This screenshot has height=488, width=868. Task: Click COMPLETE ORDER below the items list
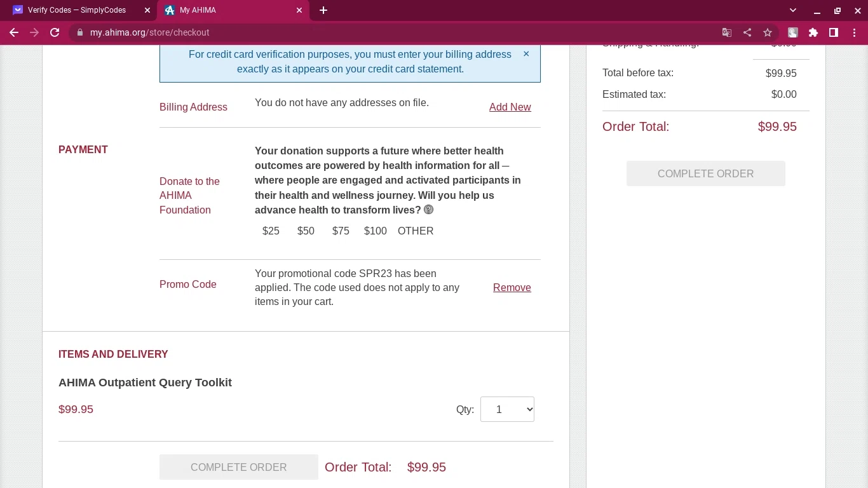pyautogui.click(x=239, y=467)
